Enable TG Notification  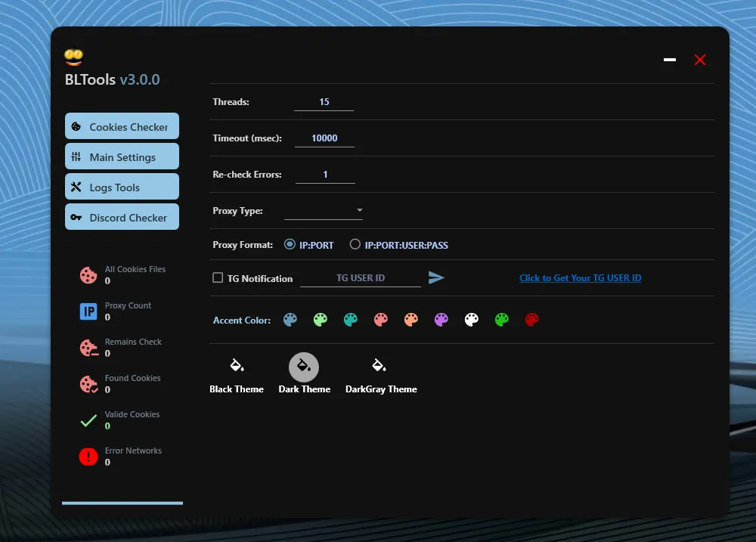coord(217,278)
